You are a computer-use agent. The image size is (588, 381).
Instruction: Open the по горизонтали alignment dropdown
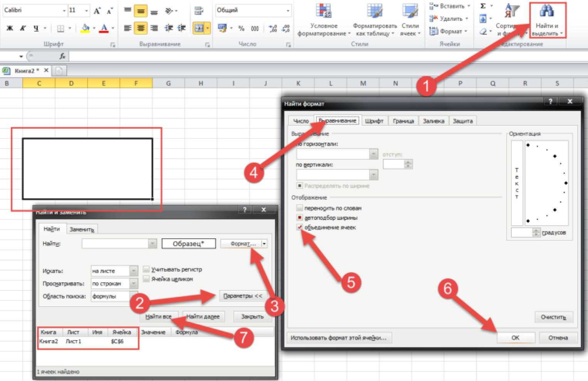[x=373, y=154]
